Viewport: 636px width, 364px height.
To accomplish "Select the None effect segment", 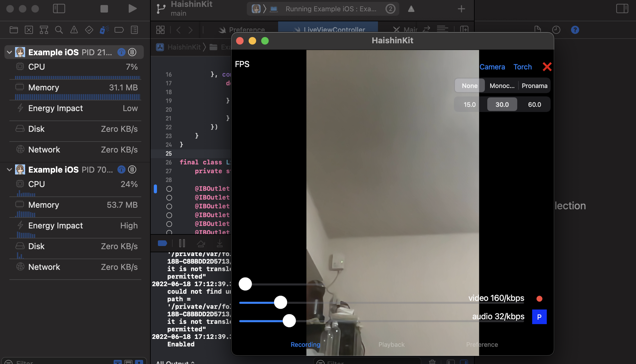I will [470, 86].
